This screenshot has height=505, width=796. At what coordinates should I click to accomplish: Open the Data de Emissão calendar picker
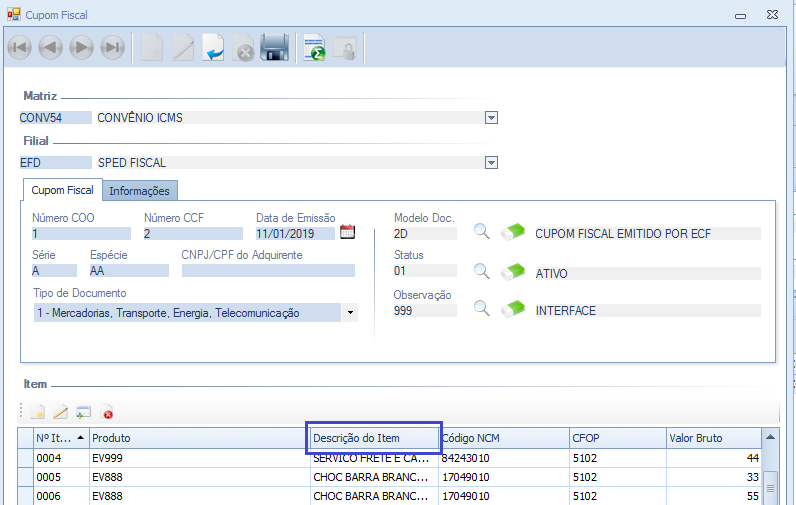tap(348, 232)
